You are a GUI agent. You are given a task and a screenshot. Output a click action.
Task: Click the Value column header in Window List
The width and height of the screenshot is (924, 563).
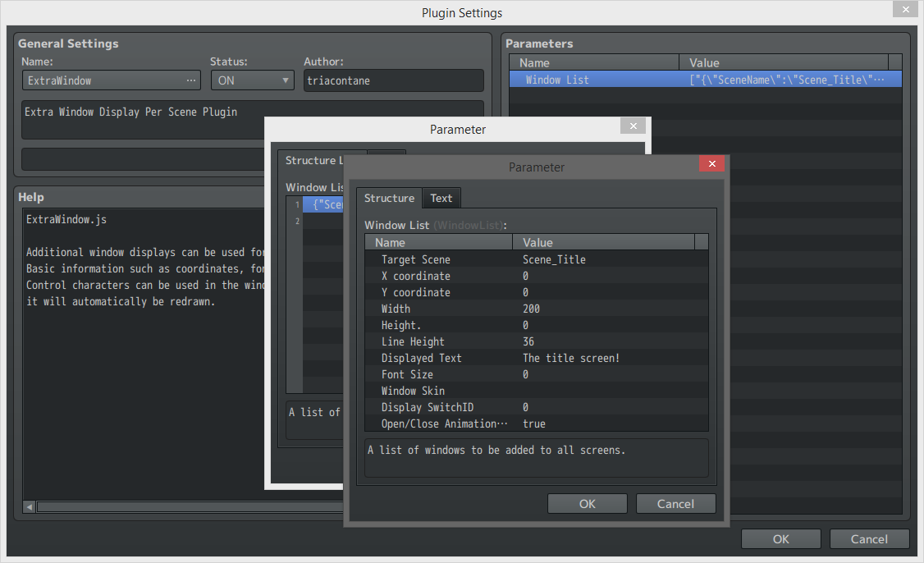click(603, 242)
